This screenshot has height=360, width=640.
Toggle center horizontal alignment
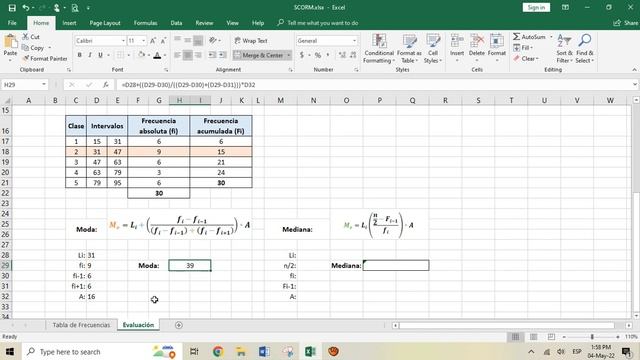[187, 55]
